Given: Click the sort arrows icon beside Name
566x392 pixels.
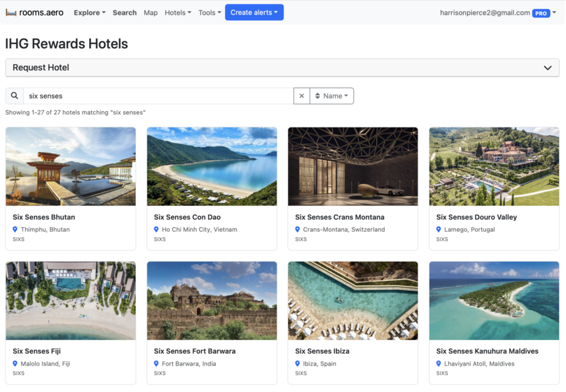Looking at the screenshot, I should click(318, 96).
